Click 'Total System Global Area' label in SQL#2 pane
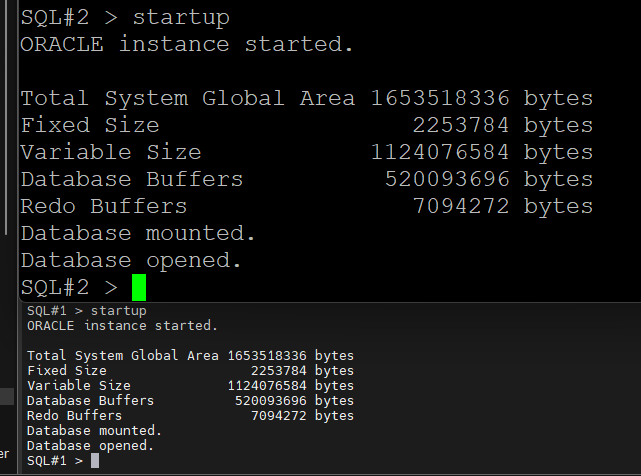641x476 pixels. pos(188,98)
